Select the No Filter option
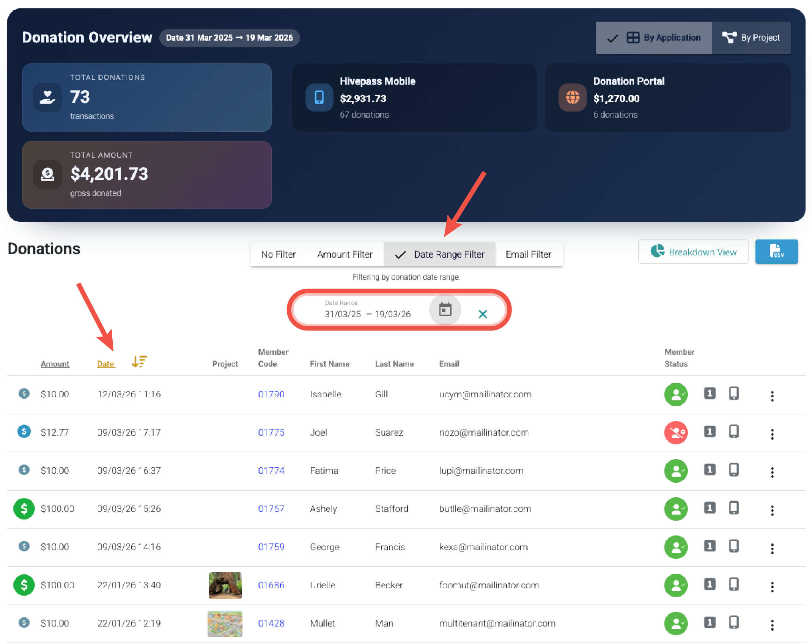 (278, 254)
